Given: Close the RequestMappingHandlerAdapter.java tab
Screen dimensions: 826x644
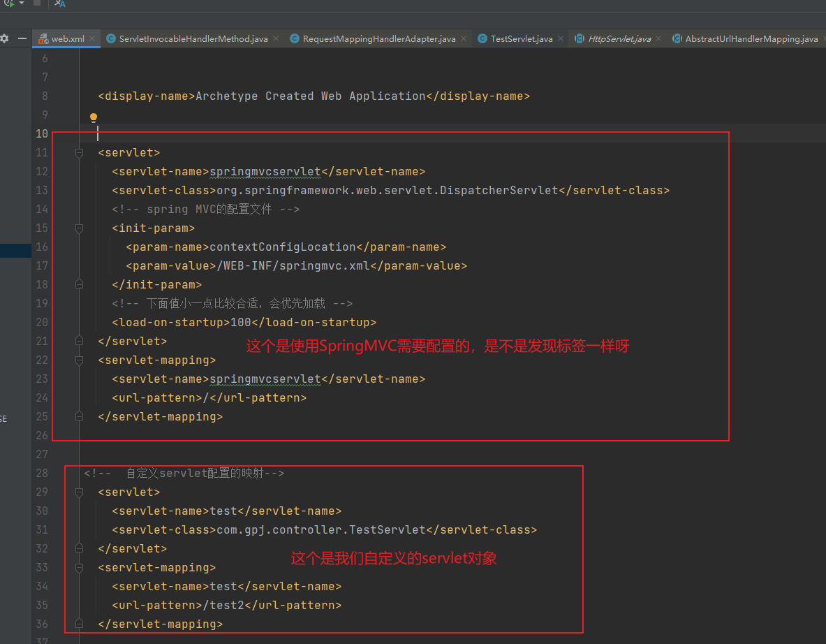Looking at the screenshot, I should coord(464,38).
